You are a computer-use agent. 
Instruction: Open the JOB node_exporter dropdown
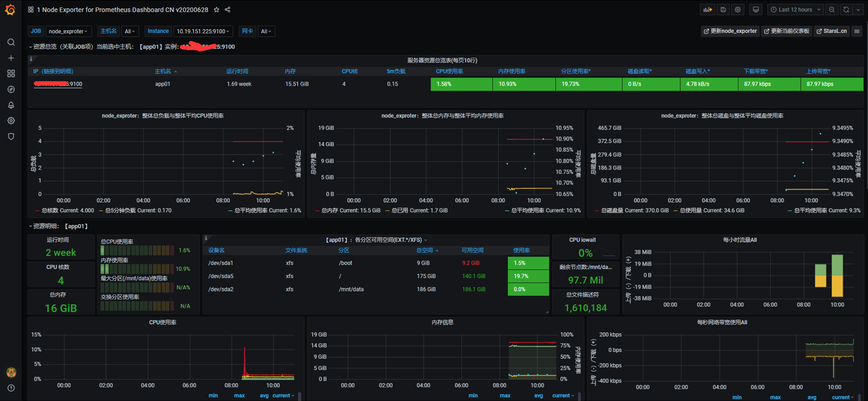[68, 31]
